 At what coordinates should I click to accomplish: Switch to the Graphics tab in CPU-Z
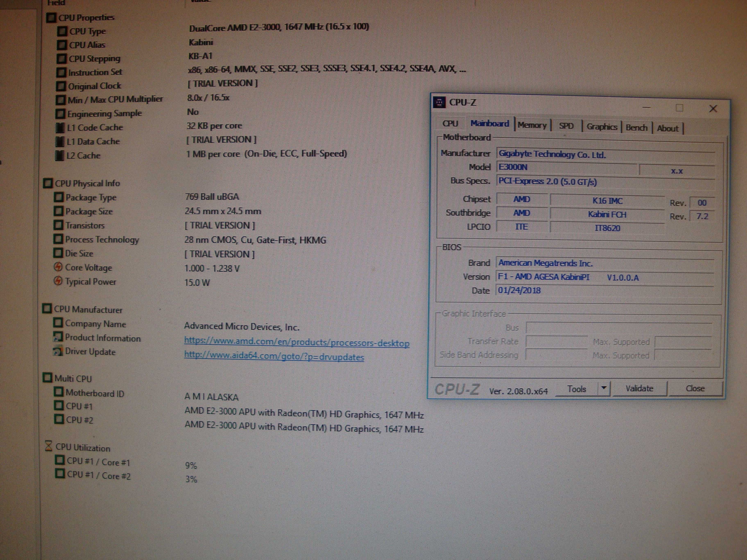[602, 127]
